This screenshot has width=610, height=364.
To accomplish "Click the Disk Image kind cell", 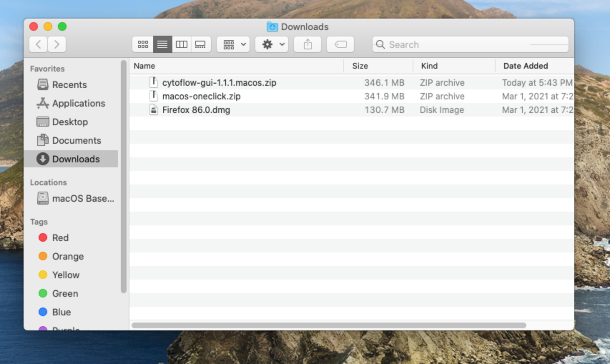I will click(x=442, y=110).
